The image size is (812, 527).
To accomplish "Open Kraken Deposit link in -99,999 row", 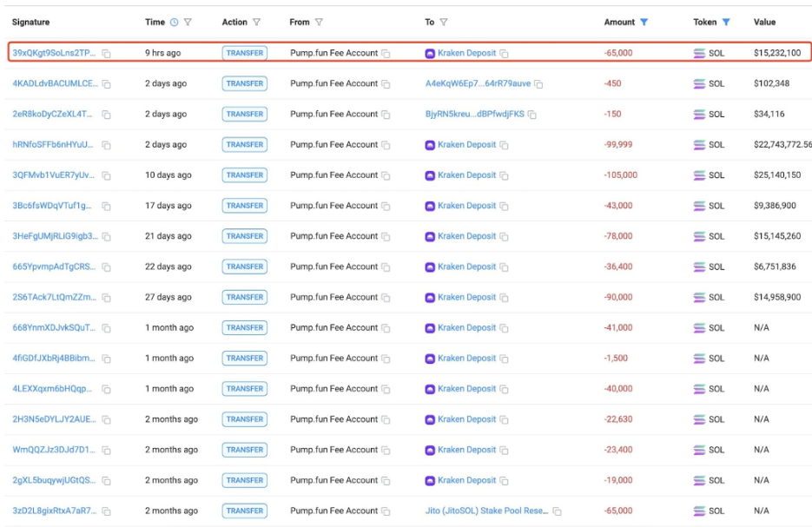I will coord(466,144).
